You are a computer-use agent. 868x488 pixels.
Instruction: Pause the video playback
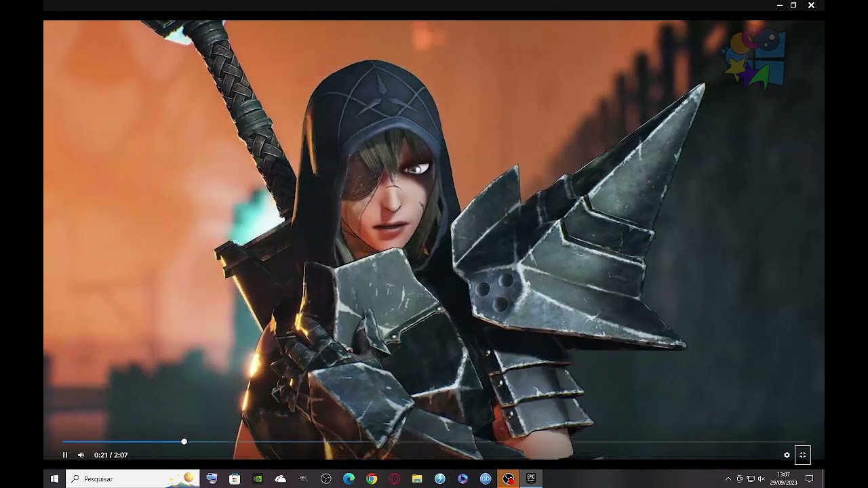pos(65,455)
